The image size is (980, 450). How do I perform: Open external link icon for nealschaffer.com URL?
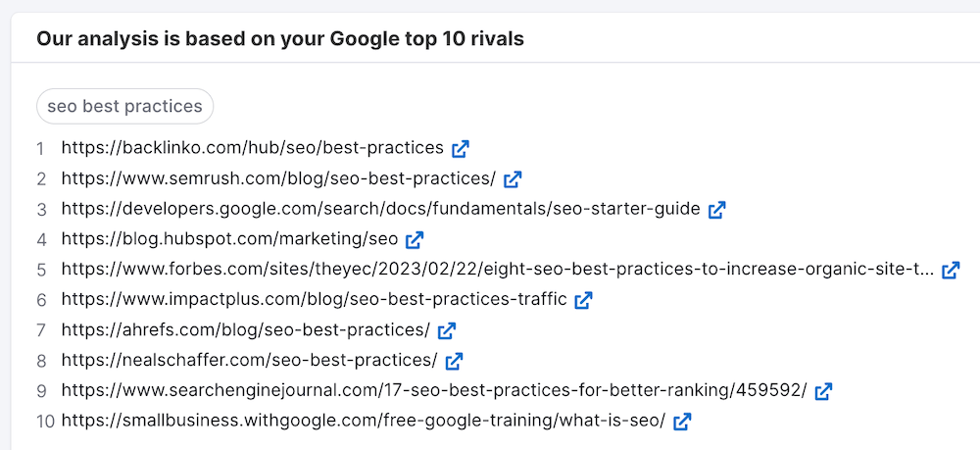pyautogui.click(x=454, y=361)
